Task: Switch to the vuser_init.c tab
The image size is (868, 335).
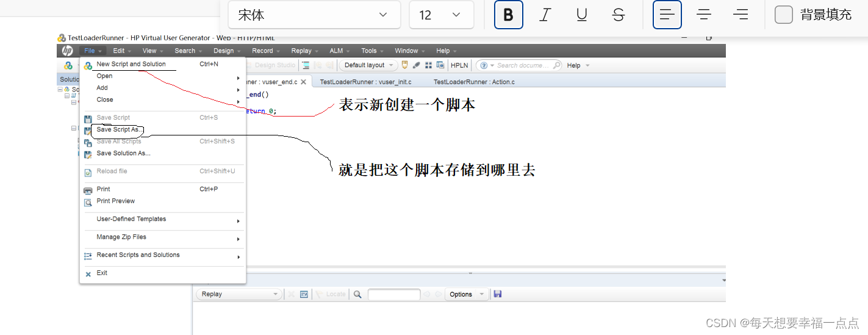Action: [366, 82]
